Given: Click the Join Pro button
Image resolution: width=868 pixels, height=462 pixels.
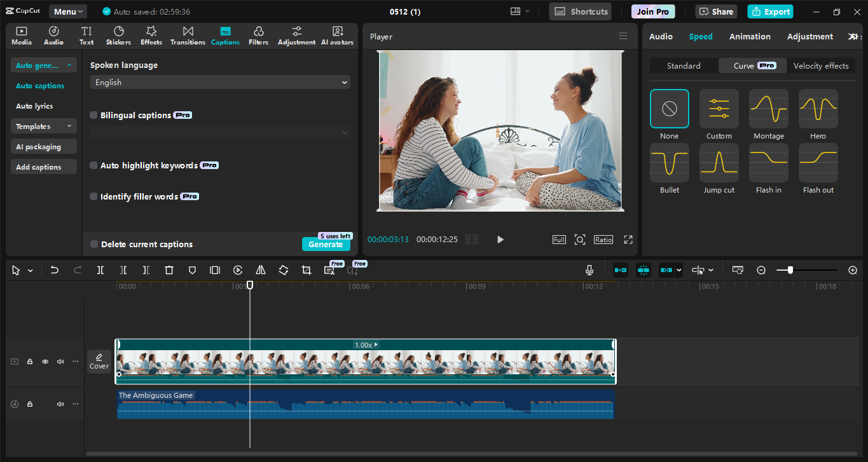Looking at the screenshot, I should pos(652,11).
